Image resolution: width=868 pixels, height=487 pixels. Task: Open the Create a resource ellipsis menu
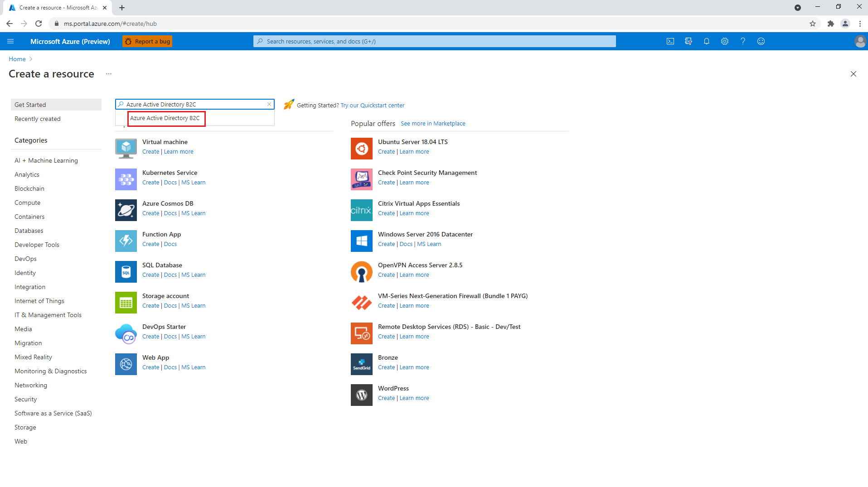108,73
